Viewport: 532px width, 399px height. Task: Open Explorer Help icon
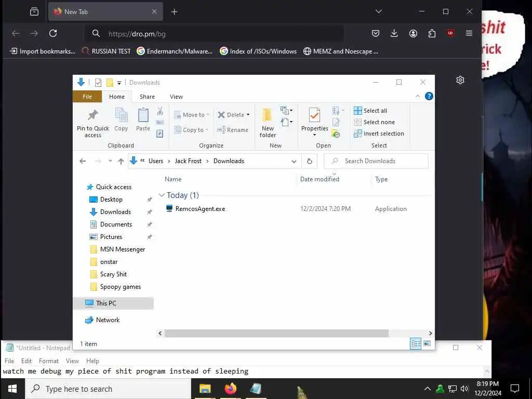(429, 96)
